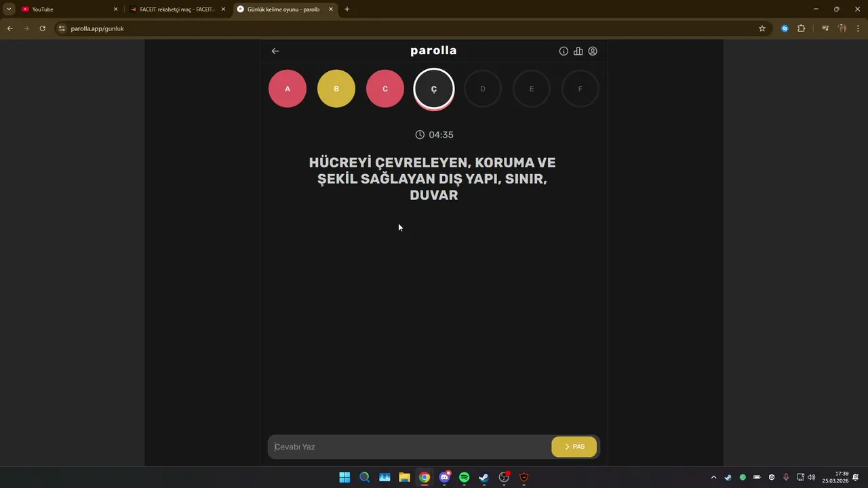Viewport: 868px width, 488px height.
Task: Click the HÜCREYİ ÇEVRELEYEN question text
Action: click(433, 179)
